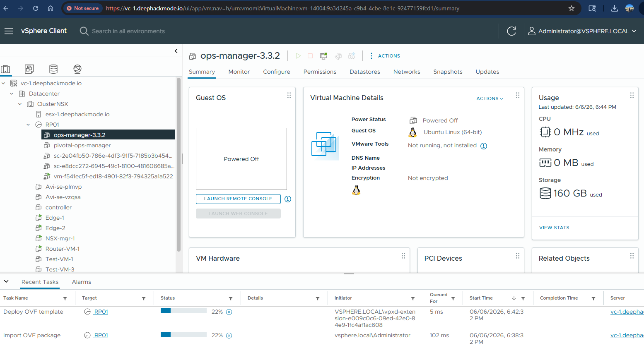Go to browser home page
Screen dimensions: 644x348
click(51, 8)
